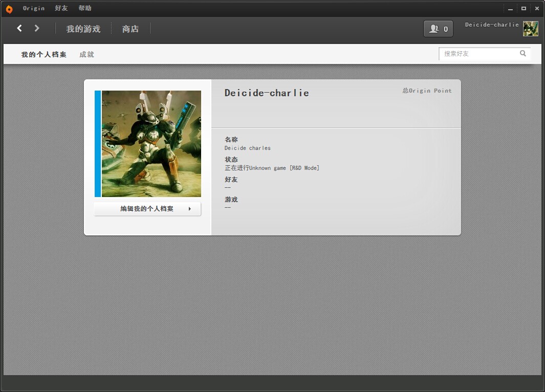The image size is (545, 392).
Task: Click the 名称 label
Action: coord(231,140)
